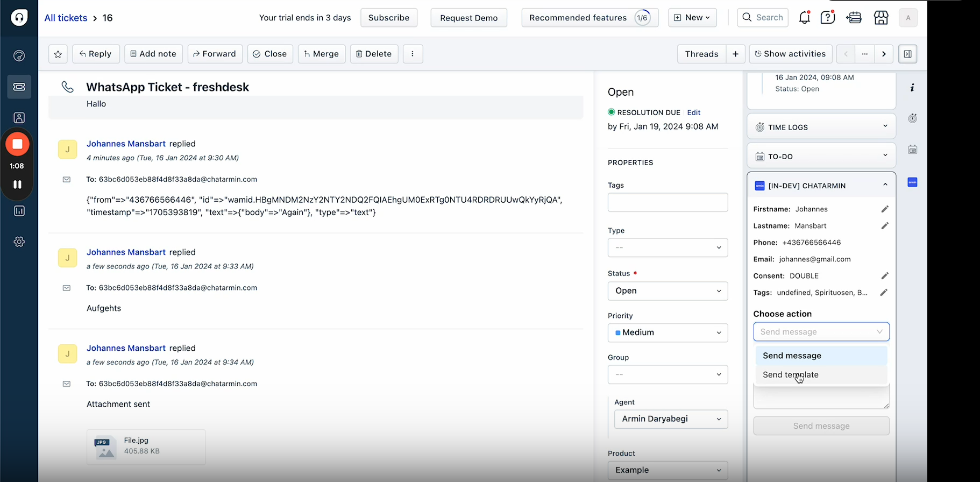The image size is (980, 482).
Task: Click the Reply button
Action: click(96, 54)
